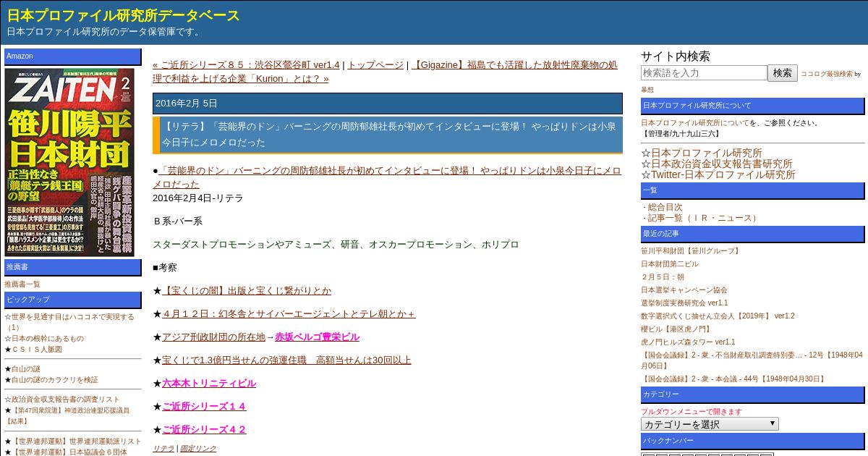Open 赤坂ベルゴ豊栄ビル link
This screenshot has height=456, width=868.
click(x=317, y=337)
